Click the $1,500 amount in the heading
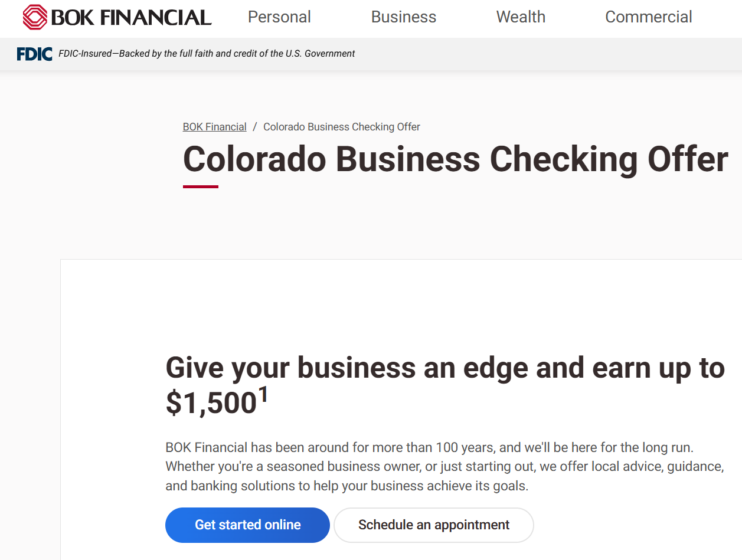Screen dimensions: 742x560 click(211, 403)
